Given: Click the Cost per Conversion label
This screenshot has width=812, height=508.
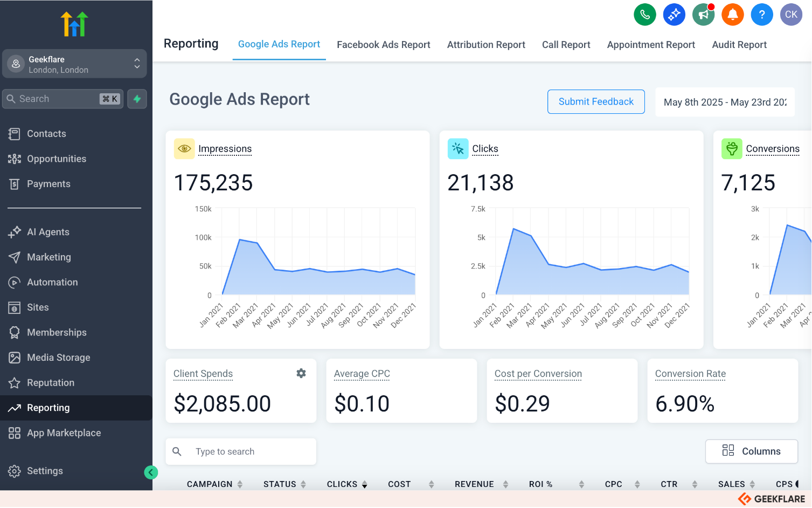Looking at the screenshot, I should tap(538, 374).
